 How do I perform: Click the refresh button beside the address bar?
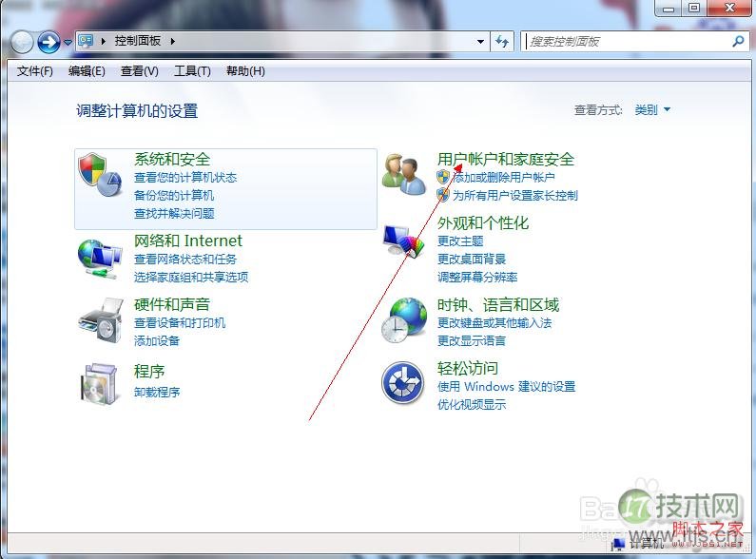pos(502,42)
